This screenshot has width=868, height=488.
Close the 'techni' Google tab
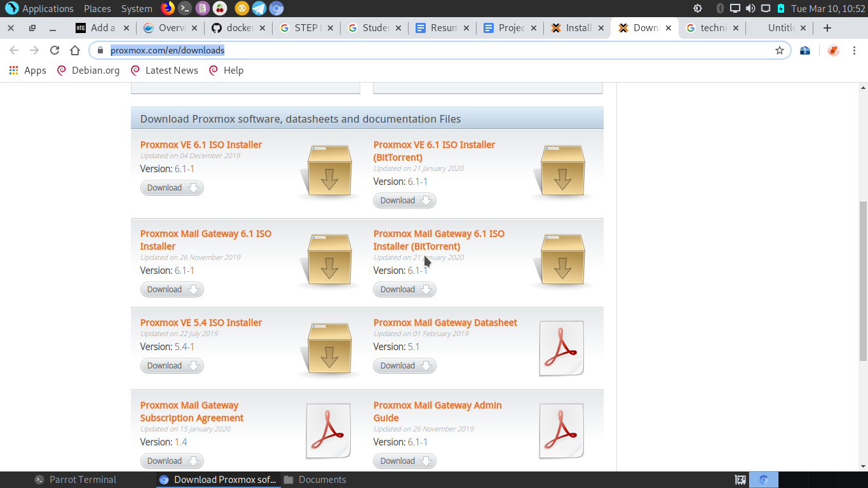(736, 28)
